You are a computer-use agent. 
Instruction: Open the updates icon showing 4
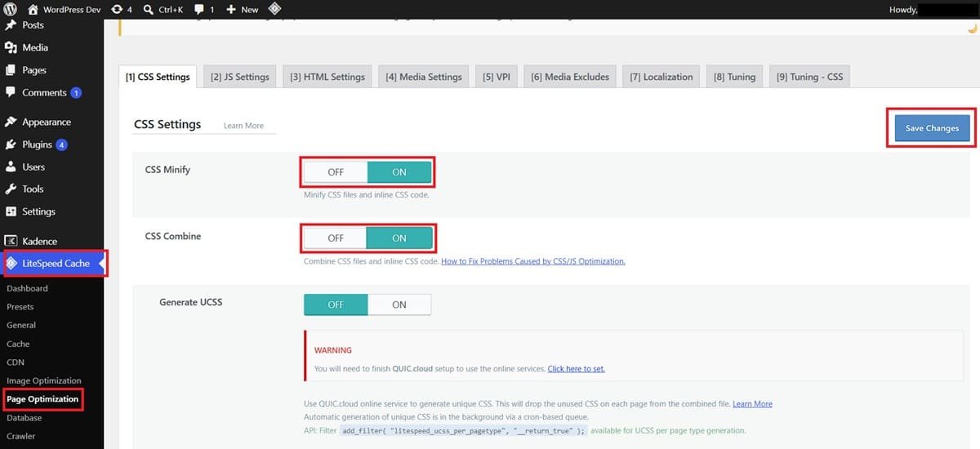click(117, 9)
